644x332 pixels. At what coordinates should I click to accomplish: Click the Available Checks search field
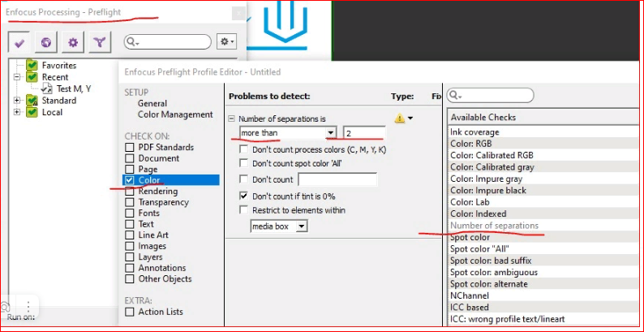(490, 95)
